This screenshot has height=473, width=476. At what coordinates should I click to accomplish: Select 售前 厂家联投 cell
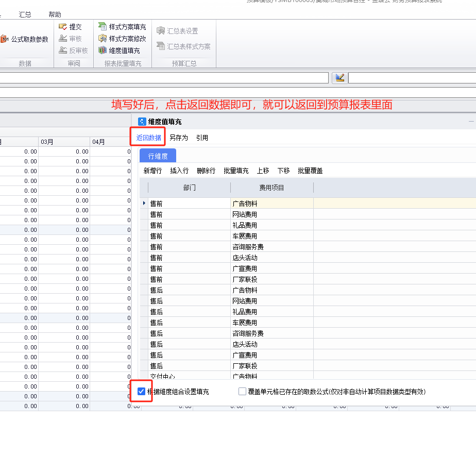pos(271,279)
